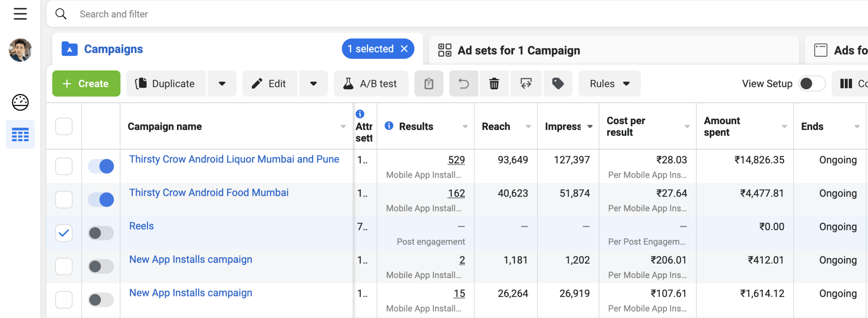Click the Ad sets grid icon
The width and height of the screenshot is (868, 318).
pyautogui.click(x=445, y=50)
